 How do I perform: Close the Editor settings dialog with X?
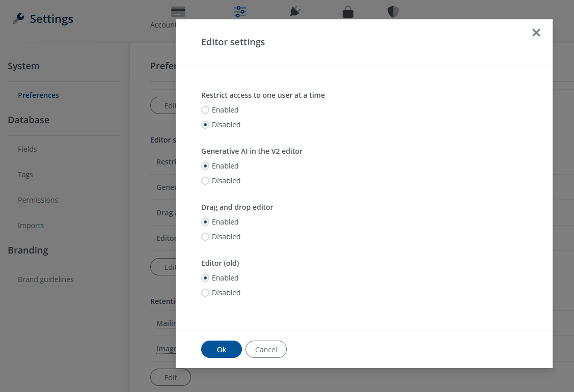pyautogui.click(x=536, y=33)
